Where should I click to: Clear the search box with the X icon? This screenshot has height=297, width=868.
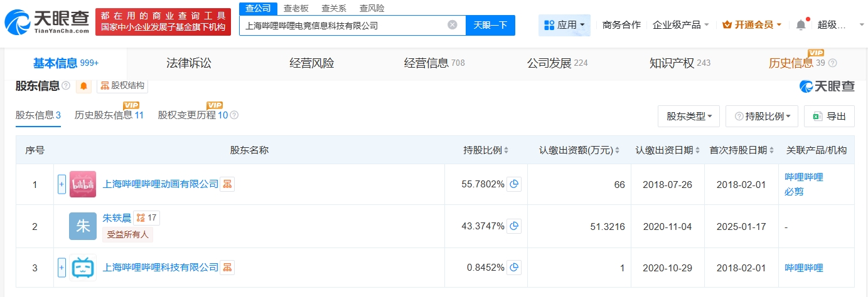pos(452,25)
